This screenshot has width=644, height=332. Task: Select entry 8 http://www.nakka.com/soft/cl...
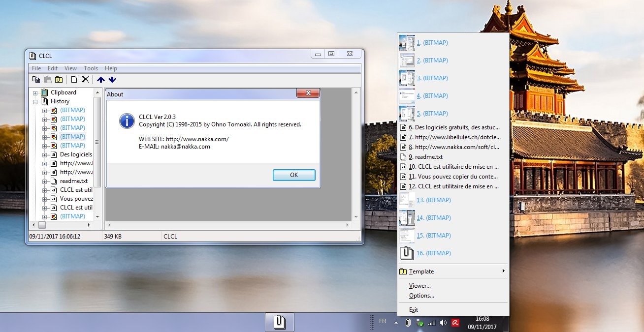(x=453, y=147)
